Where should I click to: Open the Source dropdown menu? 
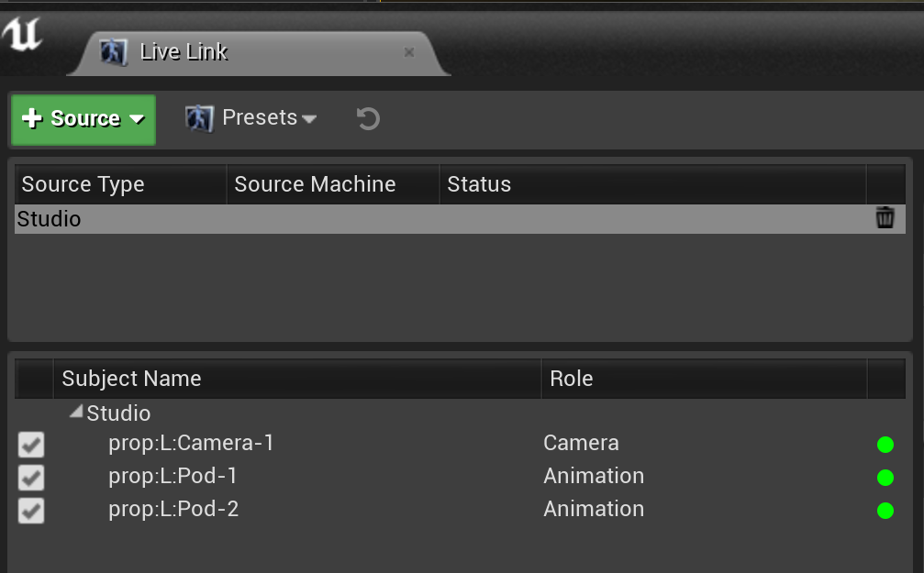pyautogui.click(x=138, y=119)
